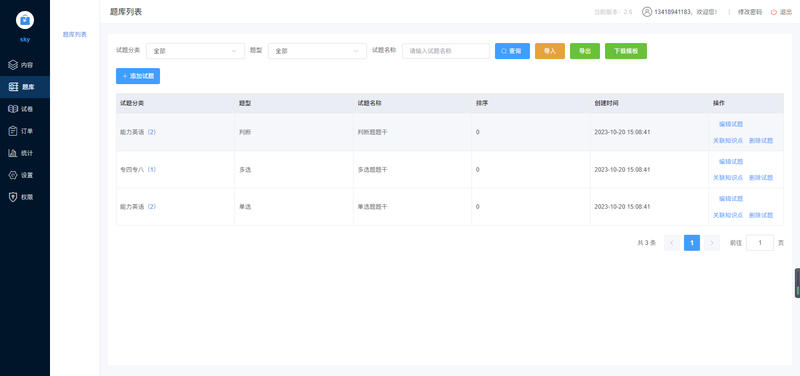Open the 试题分类 dropdown

click(195, 51)
